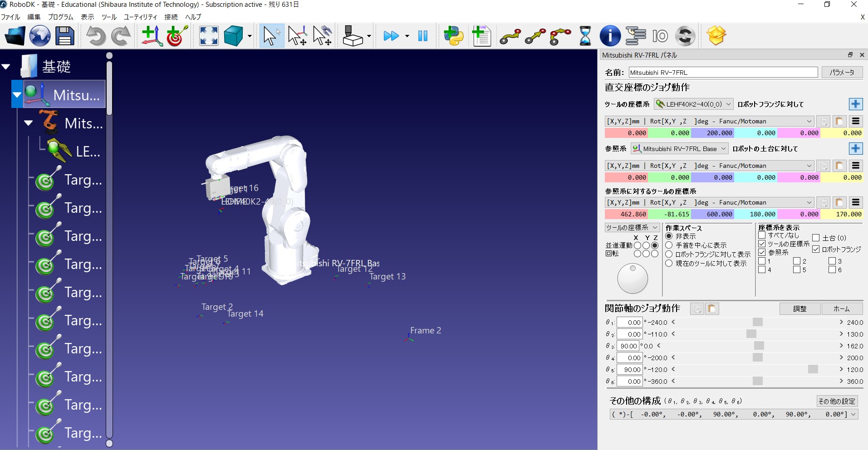The height and width of the screenshot is (450, 868).
Task: Collapse the 基礎 station tree node
Action: tap(6, 67)
